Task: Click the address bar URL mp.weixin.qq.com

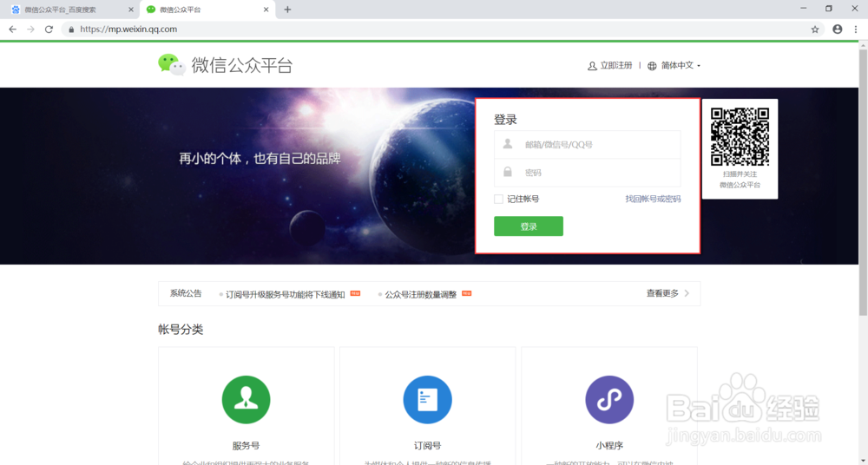Action: [128, 29]
